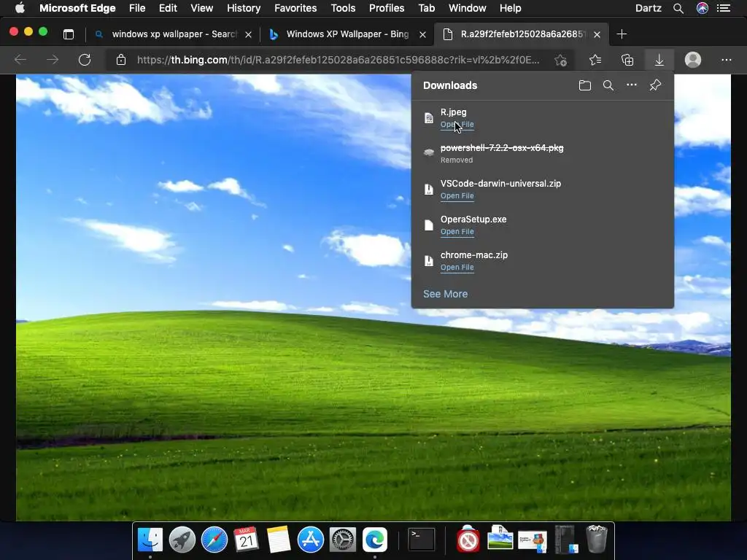This screenshot has height=560, width=747.
Task: Open Siri from the menu bar
Action: click(703, 8)
